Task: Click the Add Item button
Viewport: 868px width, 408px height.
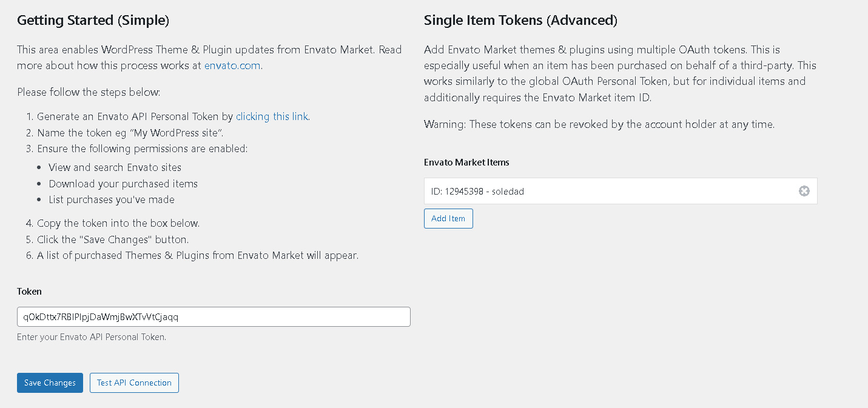Action: click(448, 218)
